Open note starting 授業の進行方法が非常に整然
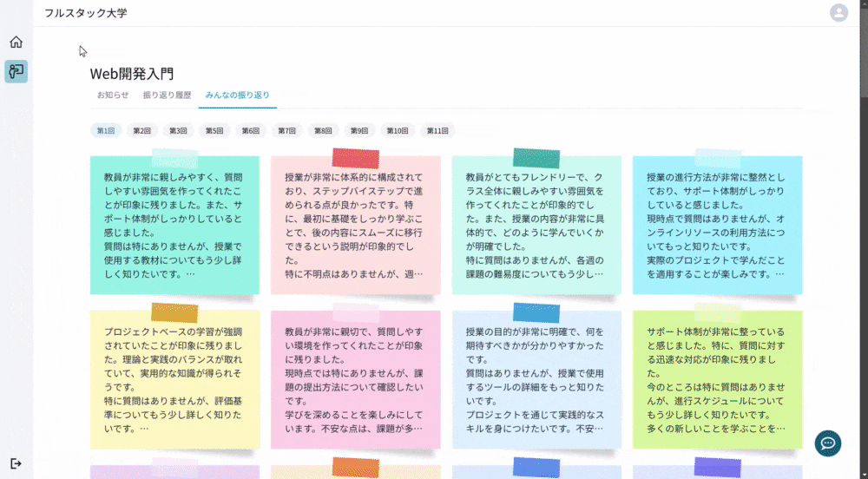This screenshot has height=479, width=868. 718,225
